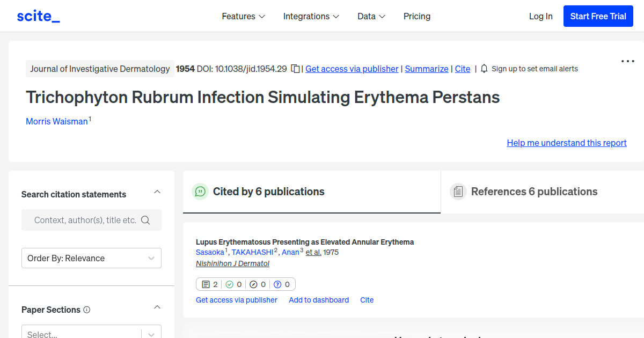Click inside the citation statements search field
The width and height of the screenshot is (644, 338).
click(80, 220)
